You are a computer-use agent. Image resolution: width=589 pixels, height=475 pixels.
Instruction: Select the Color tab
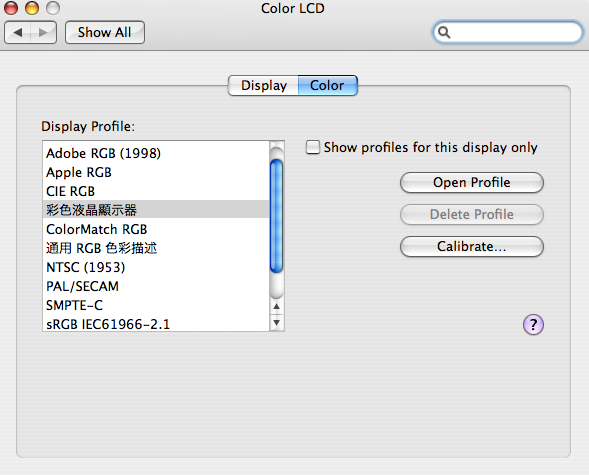point(328,86)
